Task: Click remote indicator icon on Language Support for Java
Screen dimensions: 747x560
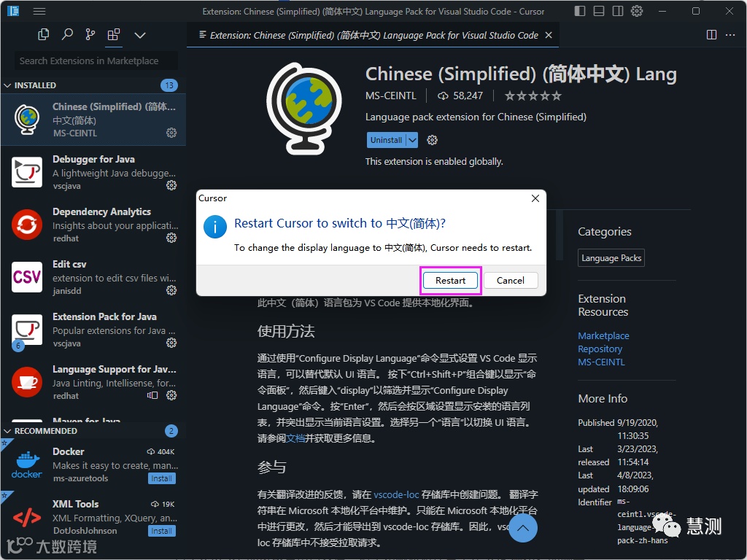Action: 152,395
